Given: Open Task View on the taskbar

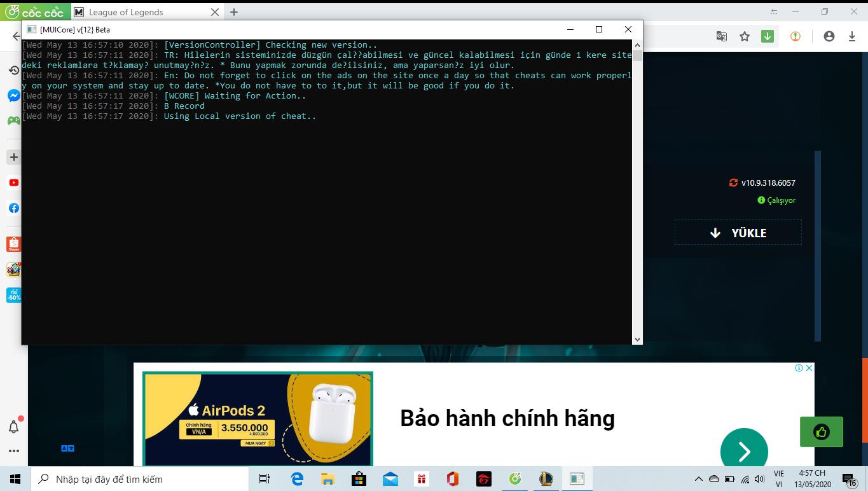Looking at the screenshot, I should 265,479.
